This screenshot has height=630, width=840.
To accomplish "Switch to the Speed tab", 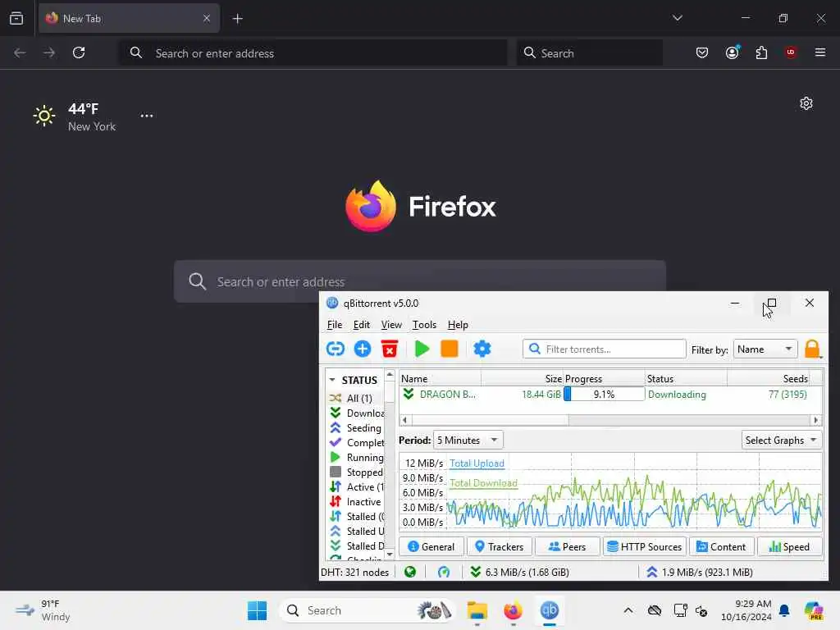I will 790,546.
